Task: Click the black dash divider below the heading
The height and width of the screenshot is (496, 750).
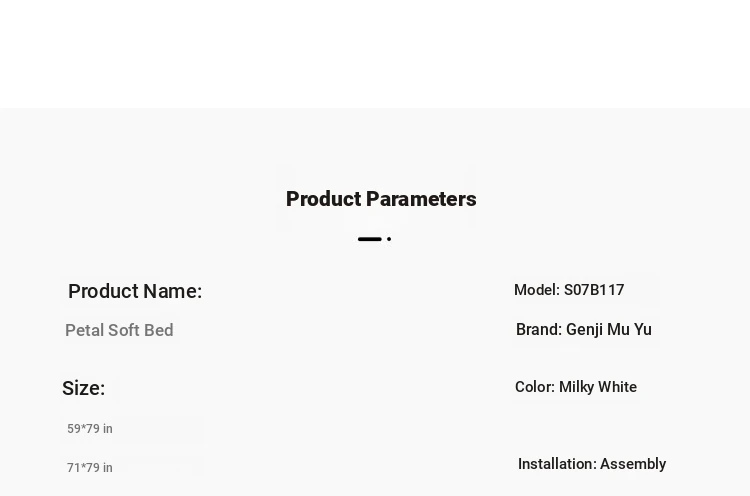Action: [370, 239]
